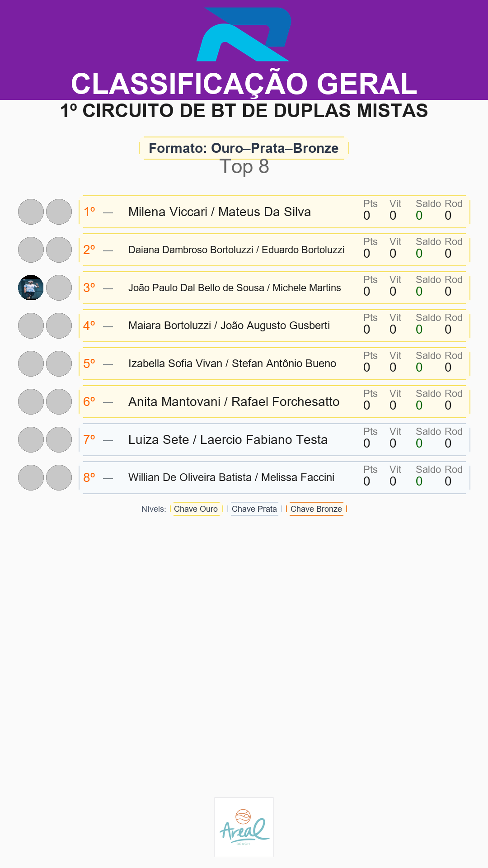Click second avatar of 6th place pair

[59, 401]
